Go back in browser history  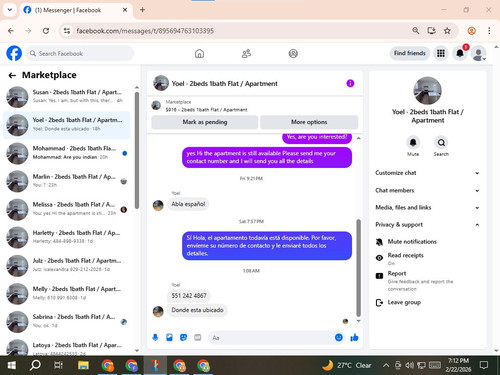[x=11, y=31]
